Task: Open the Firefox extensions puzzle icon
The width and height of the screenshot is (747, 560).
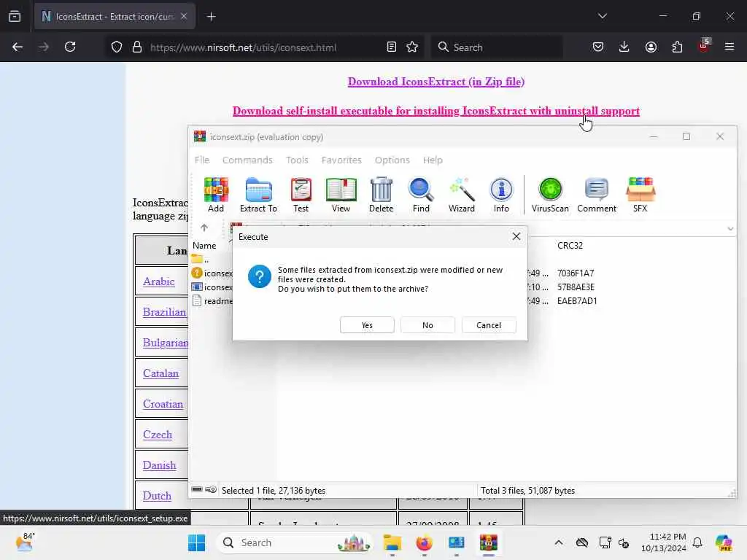Action: (677, 47)
